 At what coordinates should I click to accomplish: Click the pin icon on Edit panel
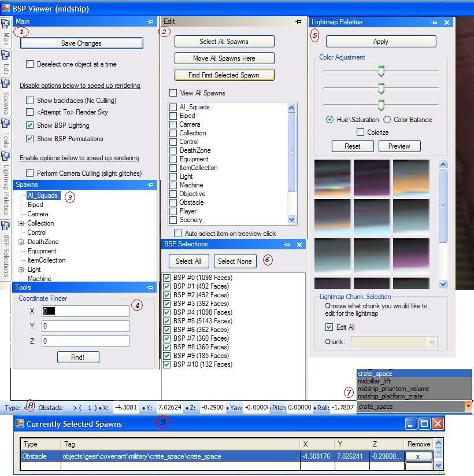pos(298,21)
